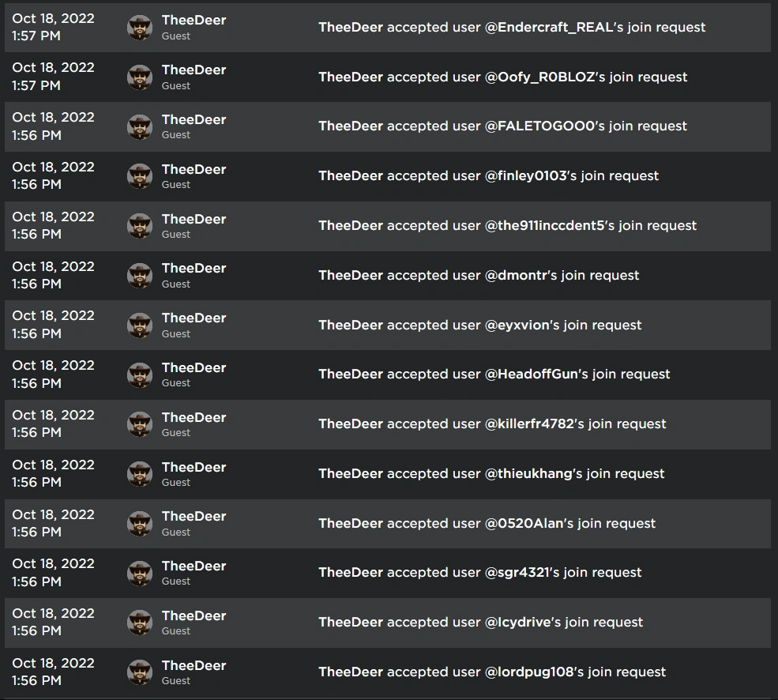Viewport: 778px width, 700px height.
Task: Click the TheeDeer name beside the avatar in the Oofy_R0BLOZ row
Action: (x=194, y=70)
